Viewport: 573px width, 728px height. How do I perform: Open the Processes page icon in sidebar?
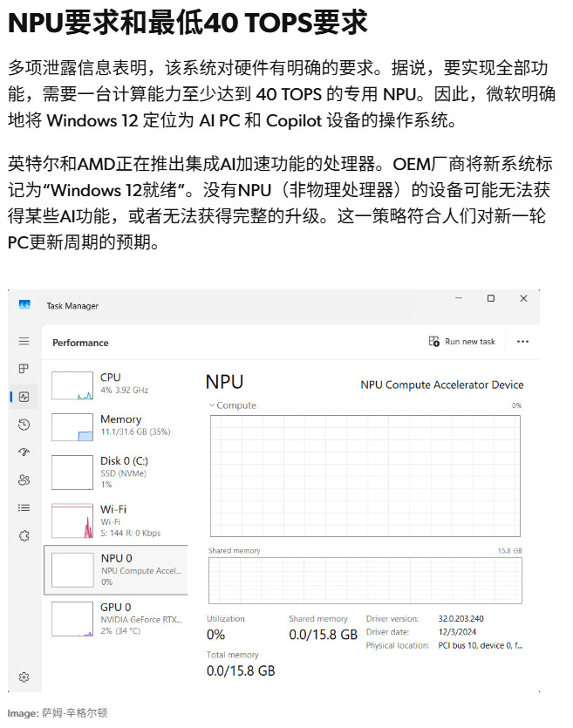[x=24, y=369]
